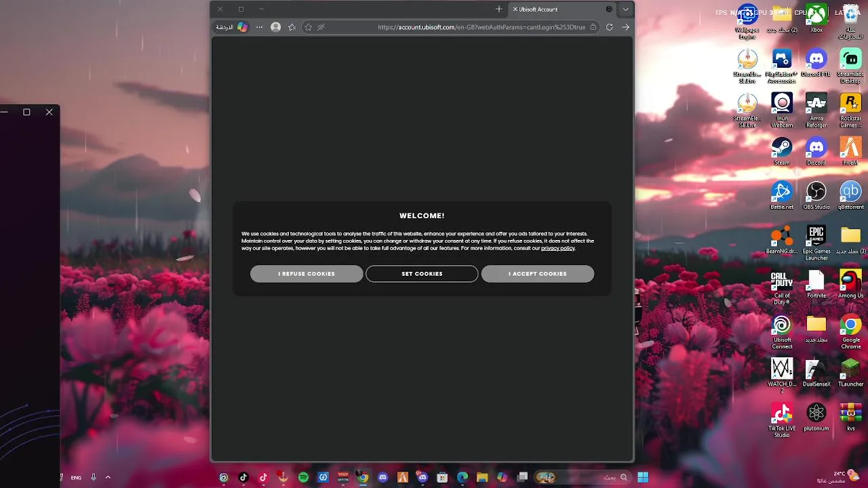The image size is (868, 488).
Task: Open browser settings and more menu
Action: [x=259, y=27]
